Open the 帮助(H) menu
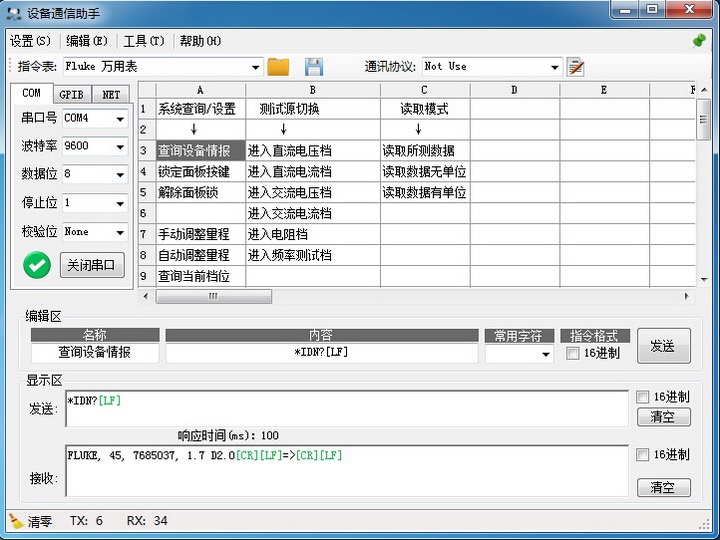The height and width of the screenshot is (540, 720). point(200,41)
